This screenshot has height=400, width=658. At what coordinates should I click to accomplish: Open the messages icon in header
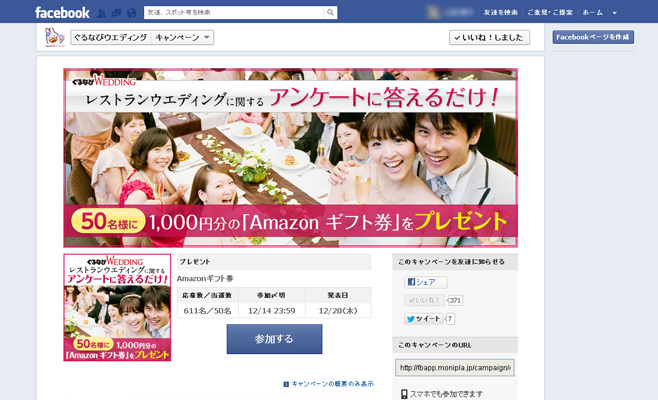coord(116,13)
